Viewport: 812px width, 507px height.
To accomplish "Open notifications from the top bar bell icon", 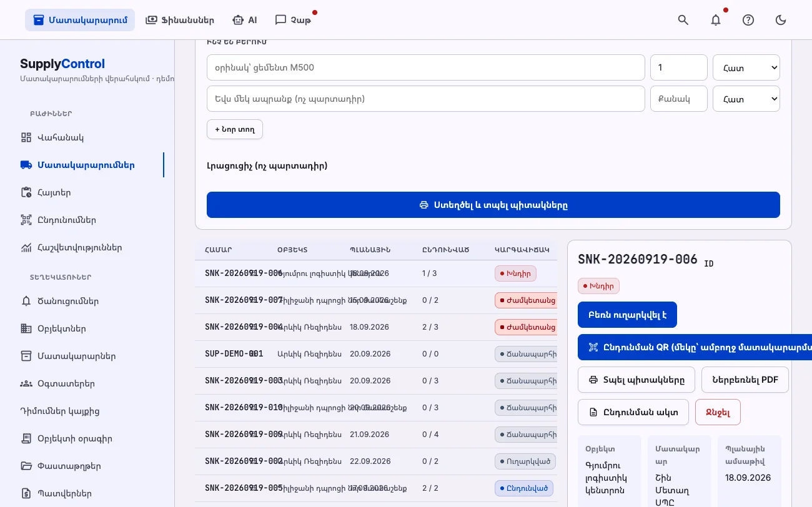I will click(716, 20).
